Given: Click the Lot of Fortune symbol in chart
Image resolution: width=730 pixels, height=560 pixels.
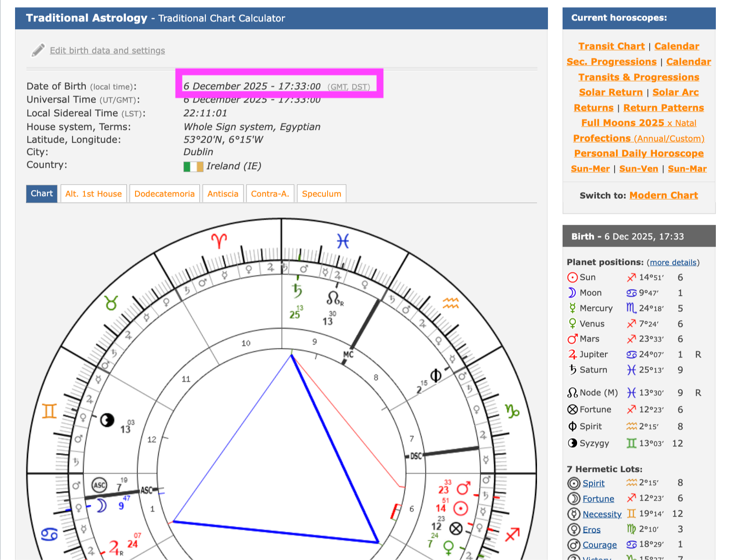Looking at the screenshot, I should click(456, 529).
